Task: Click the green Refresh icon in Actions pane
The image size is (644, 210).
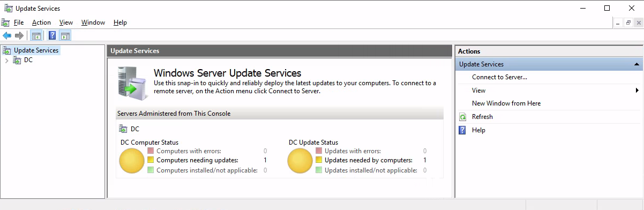Action: [x=463, y=117]
